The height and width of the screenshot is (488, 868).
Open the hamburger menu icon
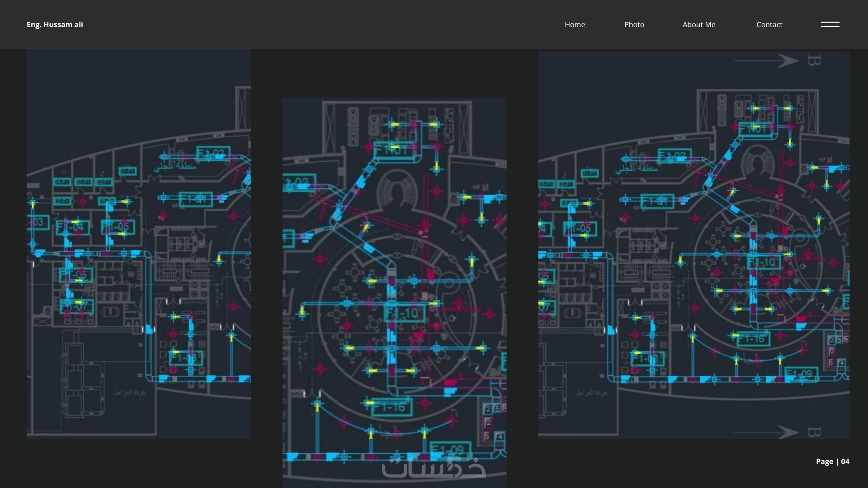pos(830,24)
